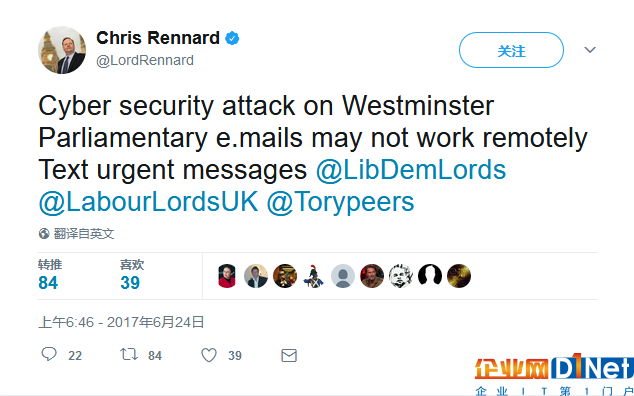
Task: Click Chris Rennard display name
Action: (158, 38)
